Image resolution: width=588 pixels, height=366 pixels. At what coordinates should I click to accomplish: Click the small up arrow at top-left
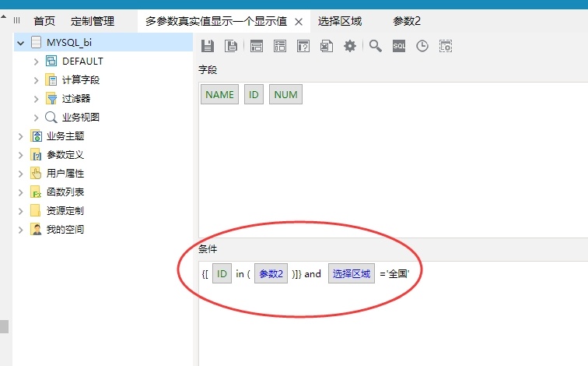4,16
